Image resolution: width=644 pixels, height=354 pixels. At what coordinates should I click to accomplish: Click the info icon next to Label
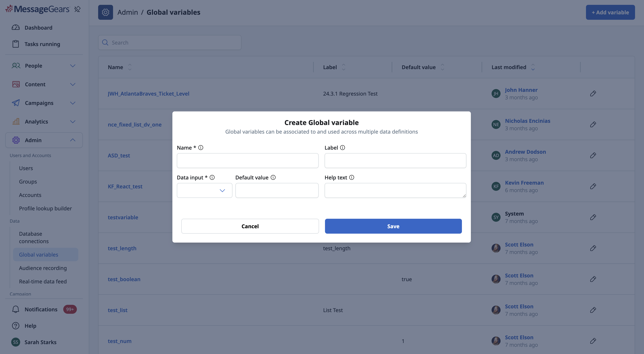343,148
